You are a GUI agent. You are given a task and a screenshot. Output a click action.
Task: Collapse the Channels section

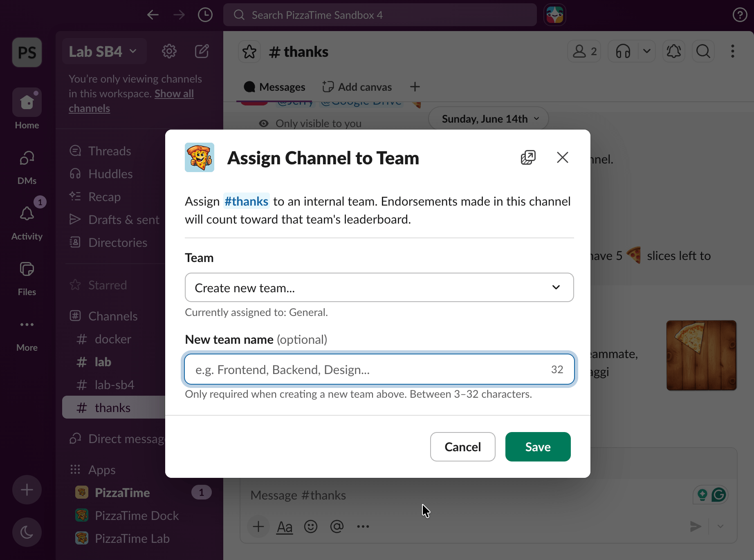[x=114, y=316]
